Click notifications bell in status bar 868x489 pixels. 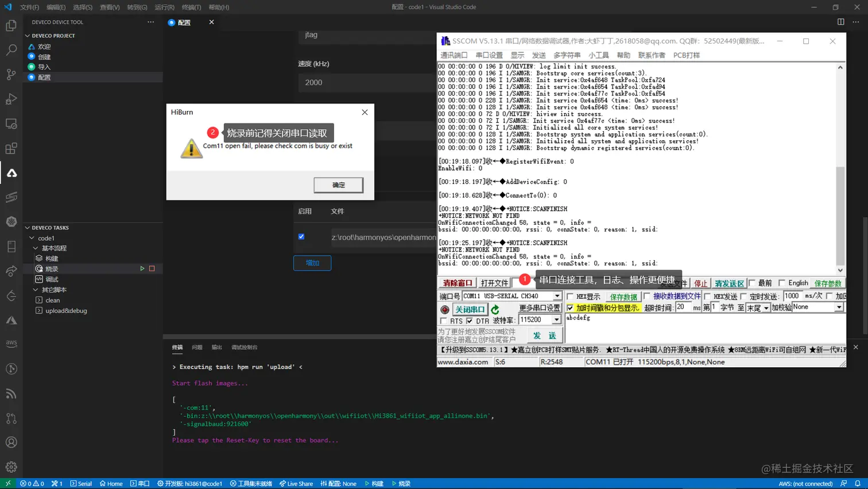858,483
